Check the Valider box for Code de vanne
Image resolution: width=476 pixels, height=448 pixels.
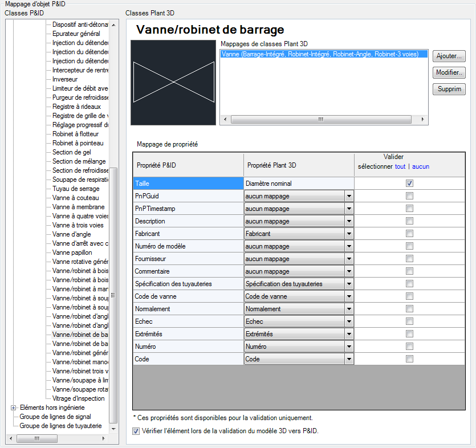click(409, 296)
